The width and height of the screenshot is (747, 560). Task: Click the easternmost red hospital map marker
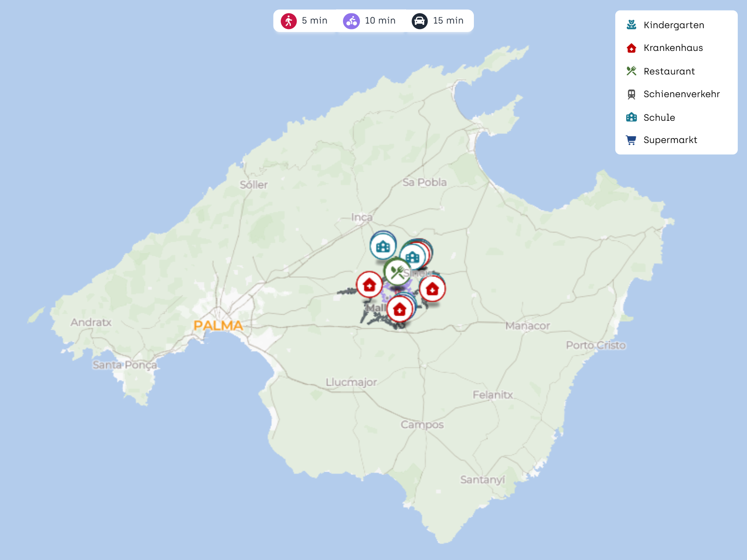(x=432, y=289)
